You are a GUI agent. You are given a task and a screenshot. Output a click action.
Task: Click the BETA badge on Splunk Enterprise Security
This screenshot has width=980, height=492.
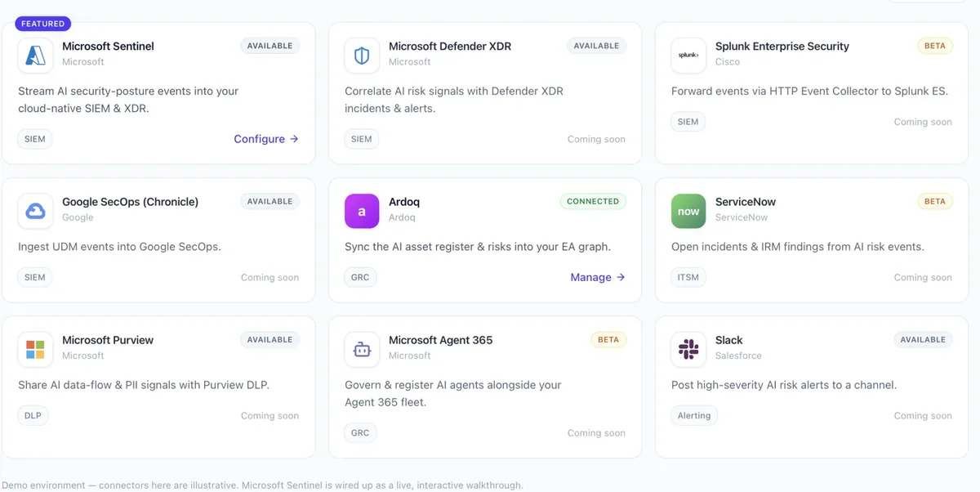(935, 46)
